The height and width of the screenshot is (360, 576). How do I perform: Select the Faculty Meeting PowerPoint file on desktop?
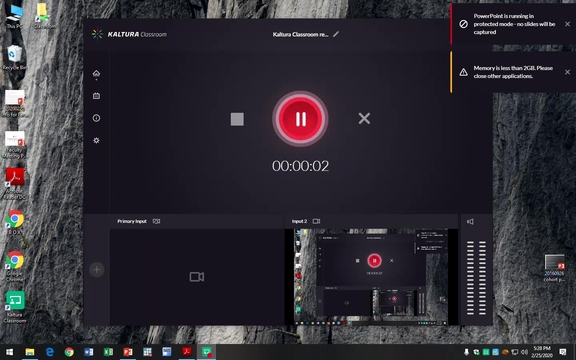coord(15,144)
